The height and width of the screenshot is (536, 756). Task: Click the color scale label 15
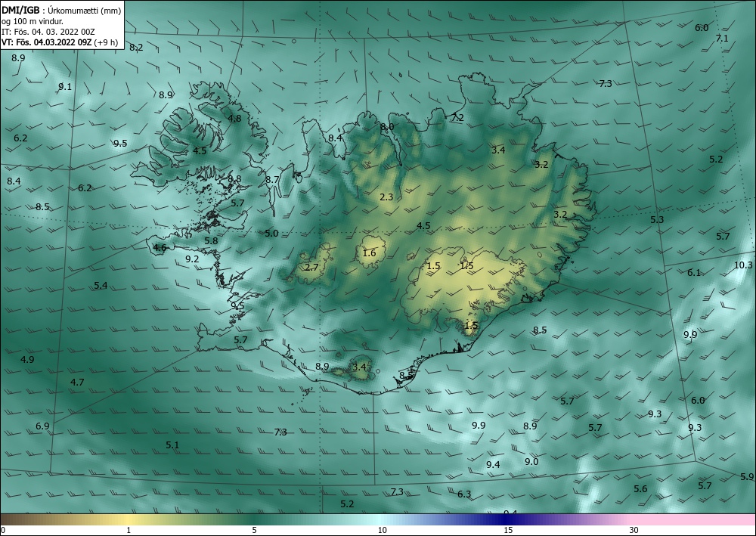click(508, 530)
